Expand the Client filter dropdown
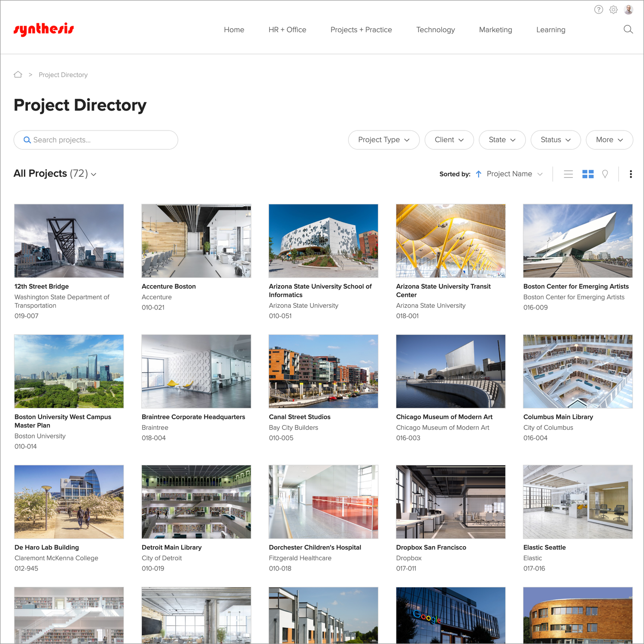644x644 pixels. pos(449,140)
